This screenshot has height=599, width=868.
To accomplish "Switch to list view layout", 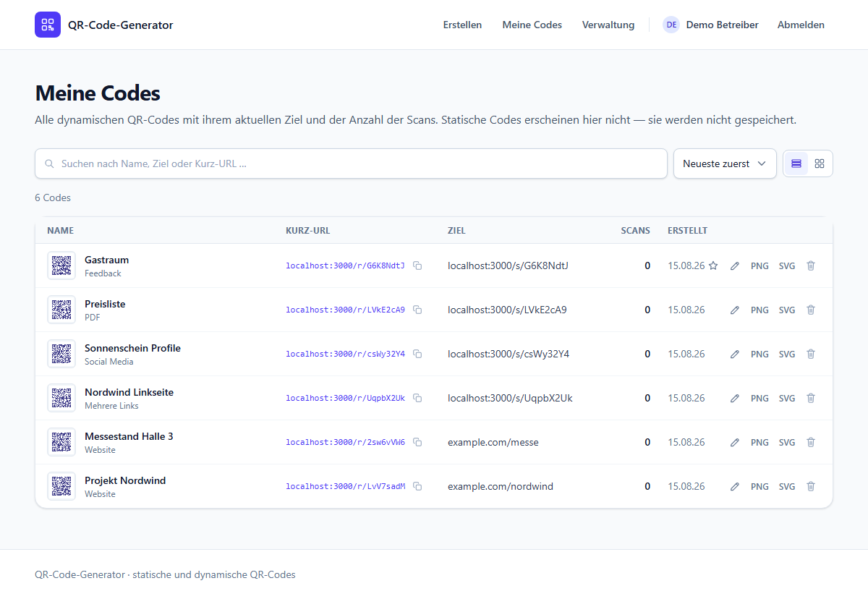I will (x=796, y=163).
